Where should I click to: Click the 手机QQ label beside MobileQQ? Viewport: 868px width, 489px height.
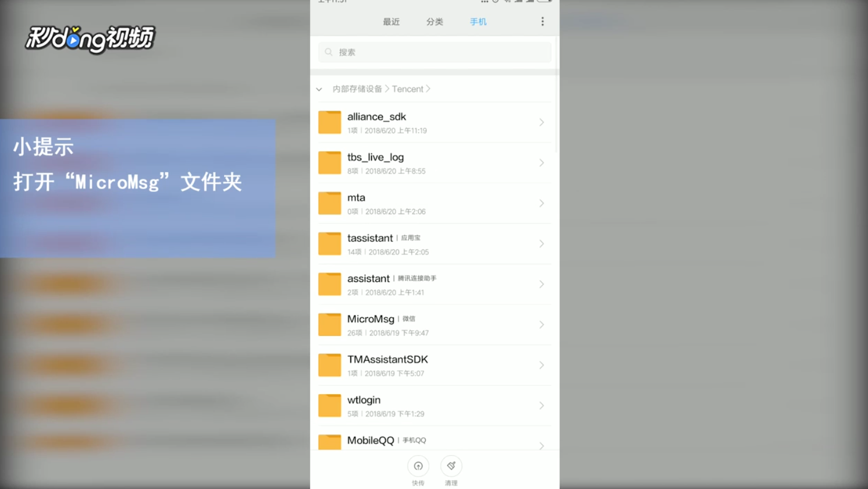point(414,441)
